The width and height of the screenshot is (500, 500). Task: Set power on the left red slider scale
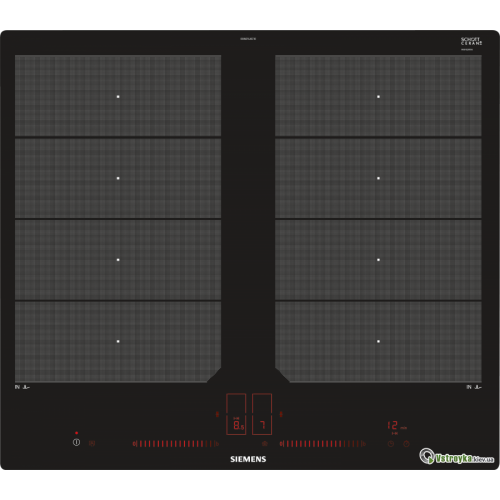click(176, 444)
